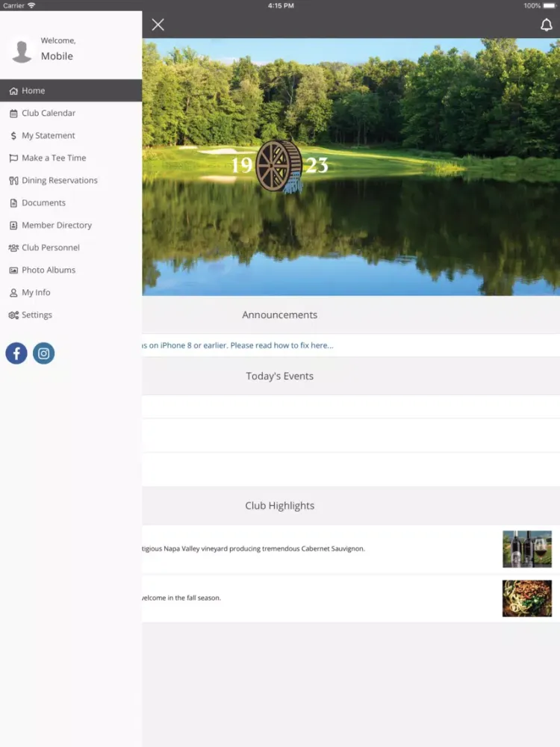View the wine bottles thumbnail

(x=527, y=549)
